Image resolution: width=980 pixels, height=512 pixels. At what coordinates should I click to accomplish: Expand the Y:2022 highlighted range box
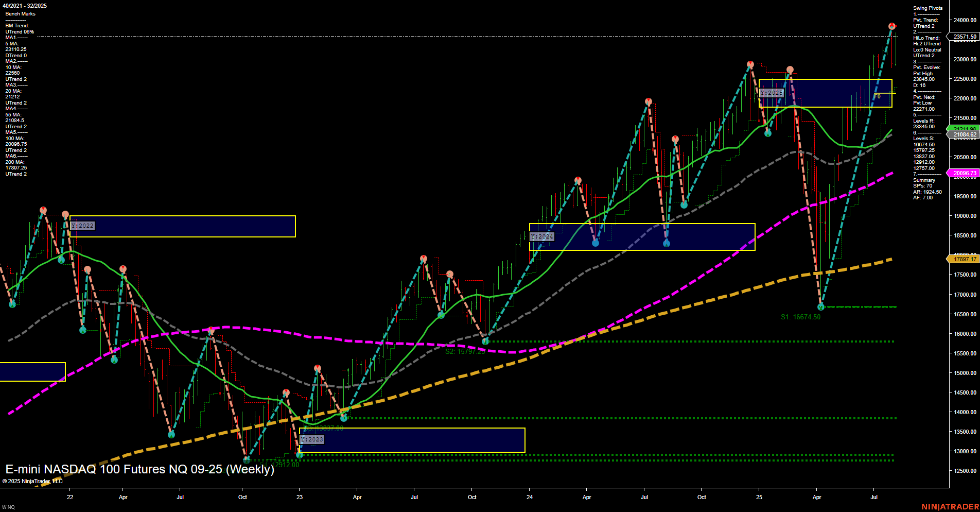point(83,225)
